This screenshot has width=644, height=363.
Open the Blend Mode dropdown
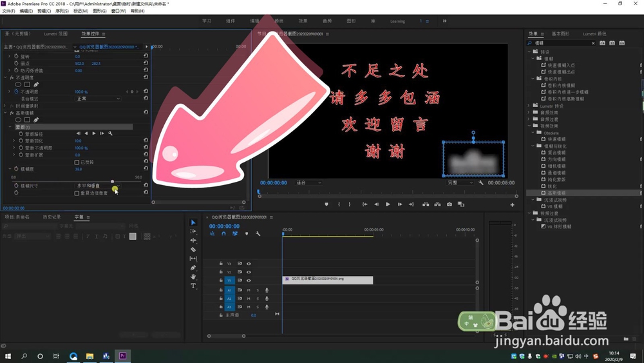(98, 99)
